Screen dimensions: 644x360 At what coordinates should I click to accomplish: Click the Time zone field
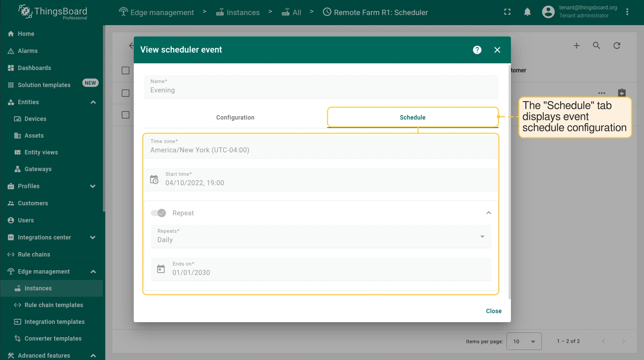tap(320, 147)
